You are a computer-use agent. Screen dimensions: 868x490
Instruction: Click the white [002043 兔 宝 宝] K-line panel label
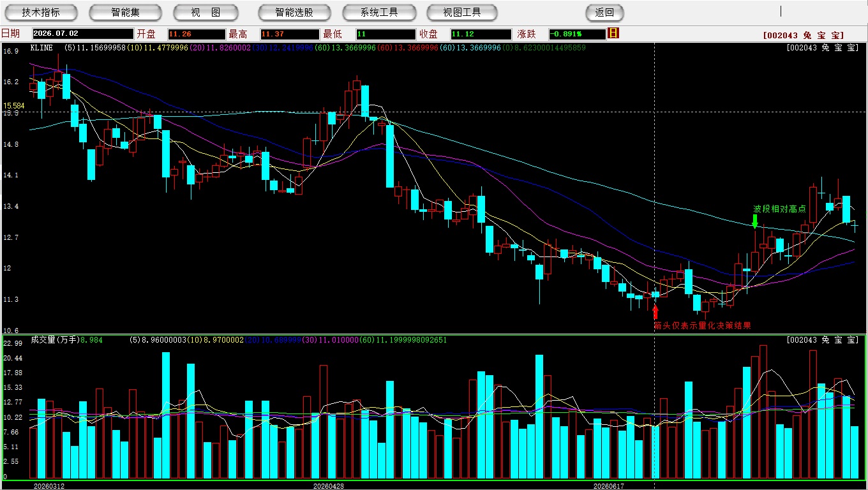click(823, 48)
